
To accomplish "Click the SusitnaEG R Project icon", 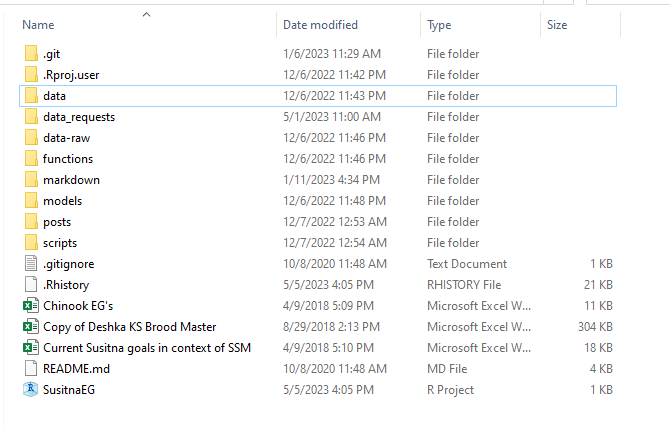I will tap(31, 389).
